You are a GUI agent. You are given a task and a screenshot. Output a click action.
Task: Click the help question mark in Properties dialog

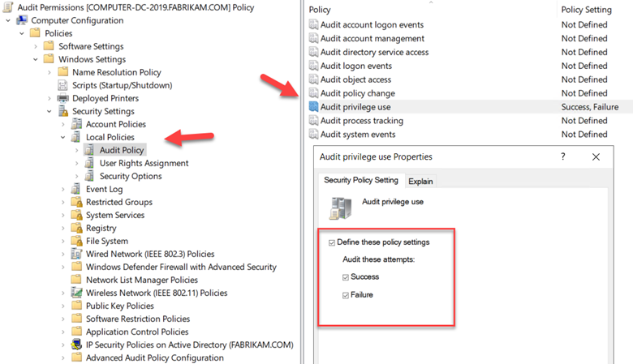(x=563, y=156)
